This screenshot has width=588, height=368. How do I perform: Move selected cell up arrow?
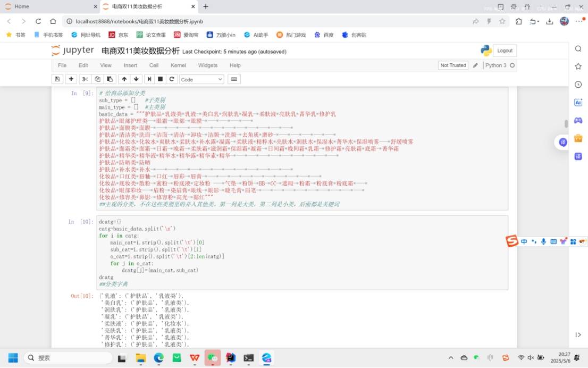click(x=124, y=79)
